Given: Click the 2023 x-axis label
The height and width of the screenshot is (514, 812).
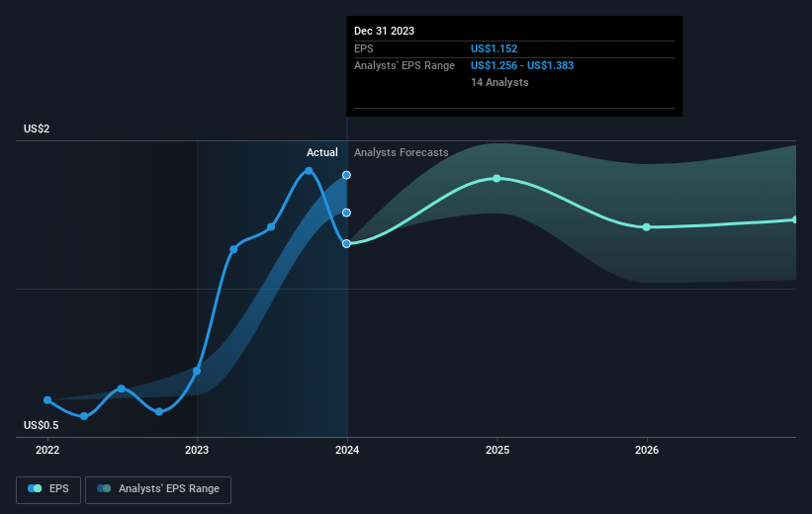Looking at the screenshot, I should click(x=197, y=450).
